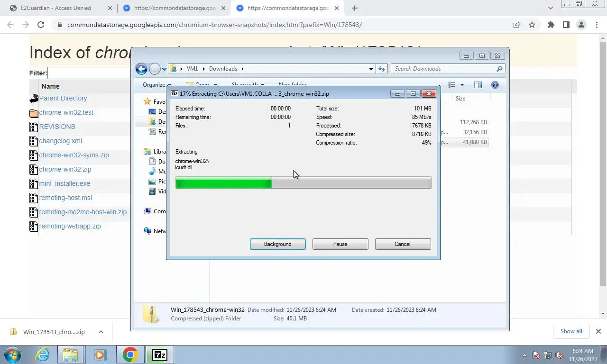Open Internet Explorer from the taskbar
Viewport: 607px width, 364px height.
[x=42, y=355]
